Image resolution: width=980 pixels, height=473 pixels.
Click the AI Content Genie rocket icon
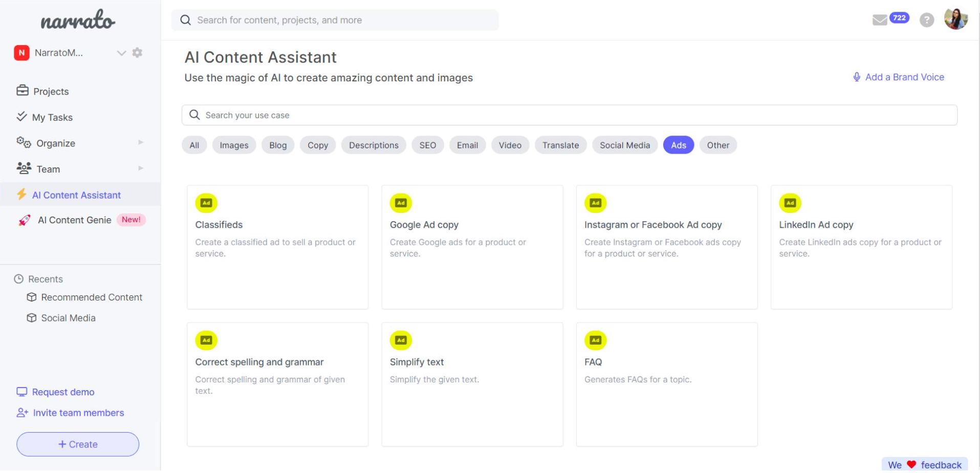pos(24,220)
